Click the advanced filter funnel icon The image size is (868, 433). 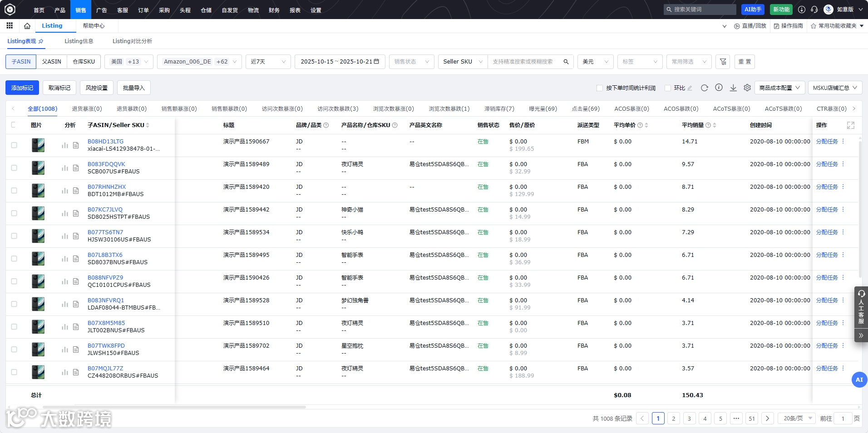click(723, 62)
